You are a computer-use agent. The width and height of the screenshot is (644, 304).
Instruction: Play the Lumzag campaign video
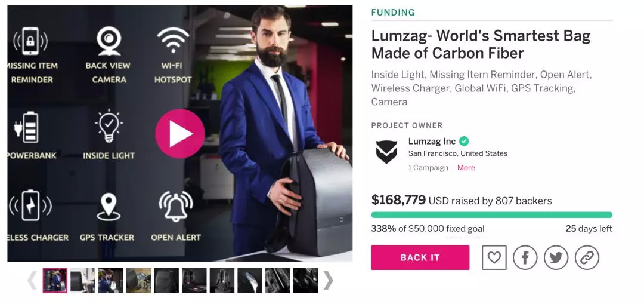pyautogui.click(x=180, y=133)
